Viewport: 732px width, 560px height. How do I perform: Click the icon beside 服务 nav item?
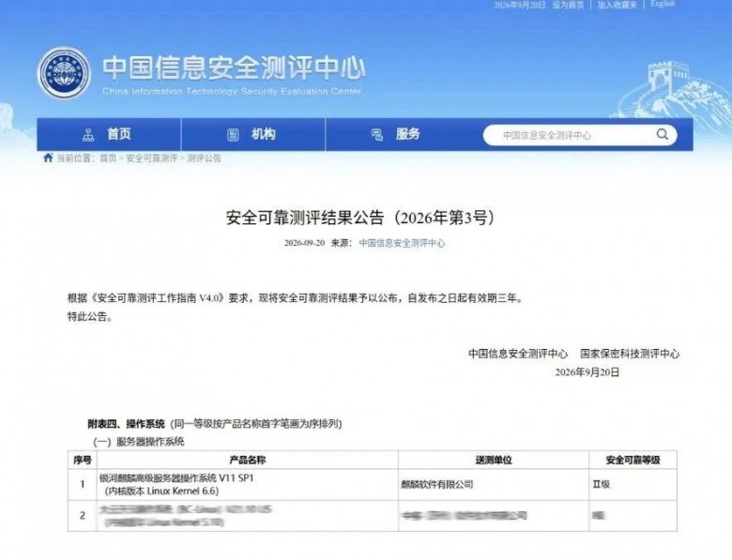377,135
